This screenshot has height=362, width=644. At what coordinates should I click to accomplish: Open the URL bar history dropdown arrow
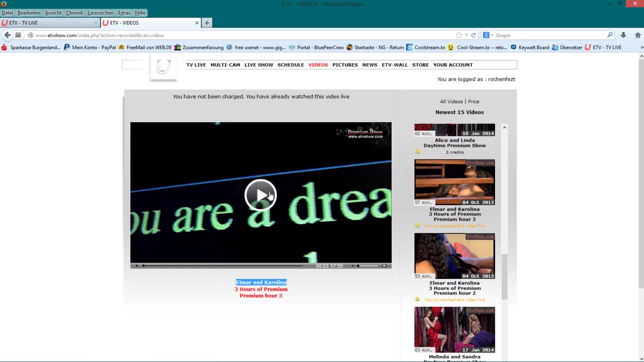466,35
